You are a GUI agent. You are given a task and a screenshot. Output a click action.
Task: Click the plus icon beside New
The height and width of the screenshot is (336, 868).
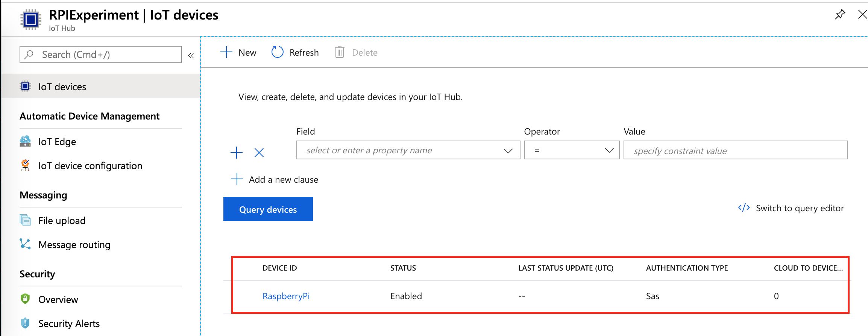pos(226,52)
